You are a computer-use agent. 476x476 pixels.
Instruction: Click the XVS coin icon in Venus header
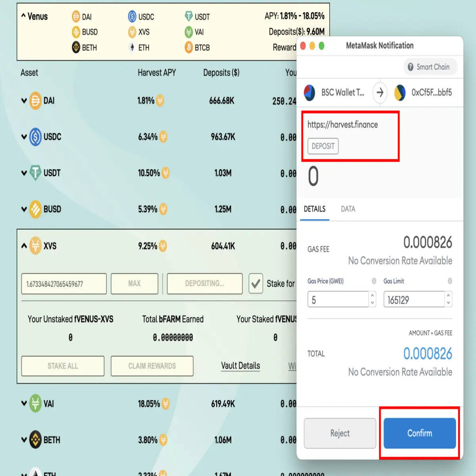click(132, 32)
